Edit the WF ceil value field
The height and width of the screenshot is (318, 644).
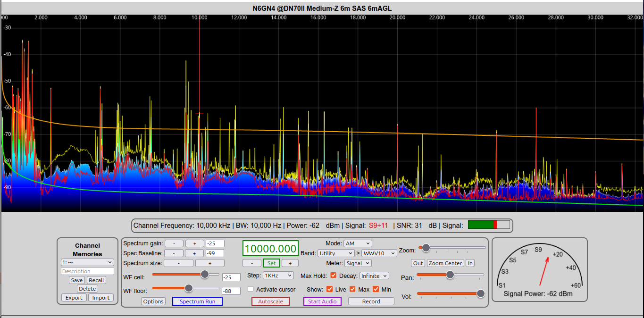point(231,277)
